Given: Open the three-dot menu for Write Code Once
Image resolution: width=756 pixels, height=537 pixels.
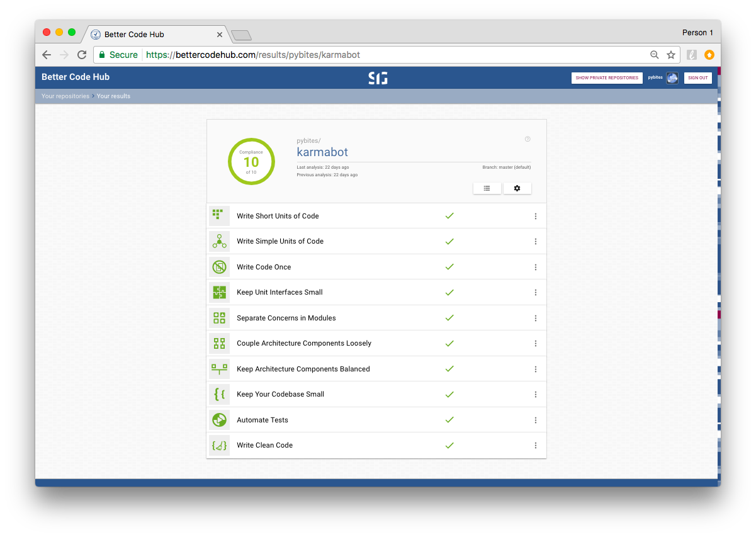Looking at the screenshot, I should pos(536,267).
